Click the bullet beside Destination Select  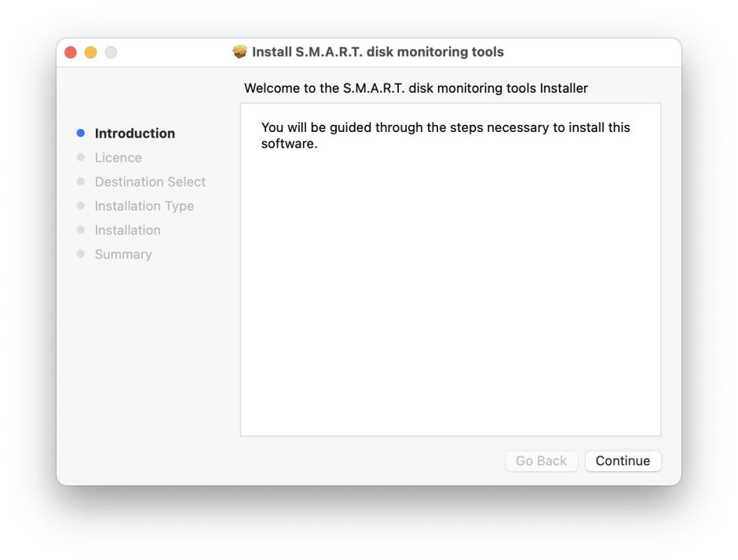81,181
